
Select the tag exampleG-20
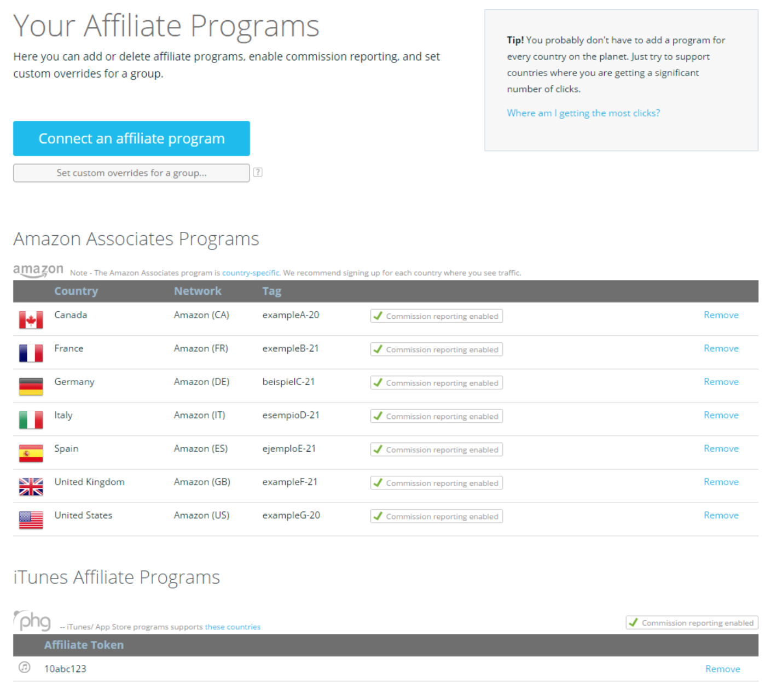(x=291, y=515)
